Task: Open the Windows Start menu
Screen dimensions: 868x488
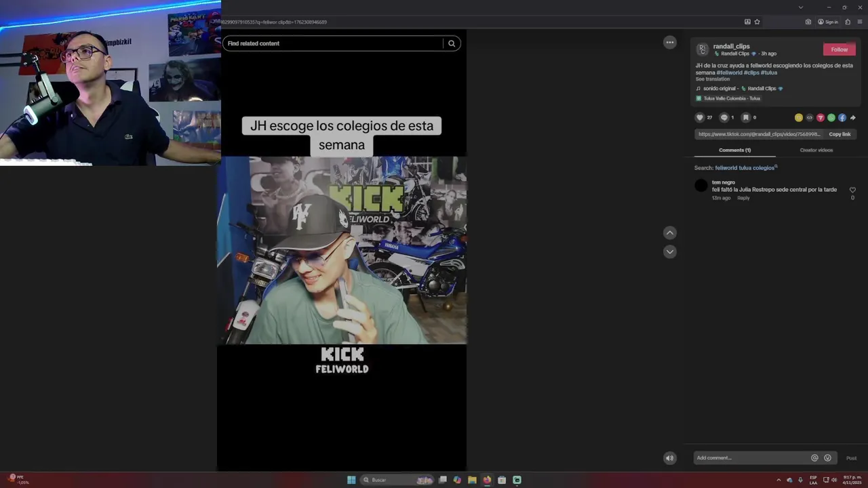Action: coord(351,480)
